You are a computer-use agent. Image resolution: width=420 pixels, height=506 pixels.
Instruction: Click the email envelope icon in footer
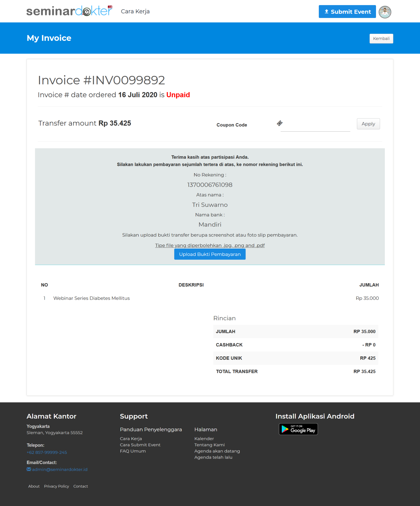click(x=29, y=469)
